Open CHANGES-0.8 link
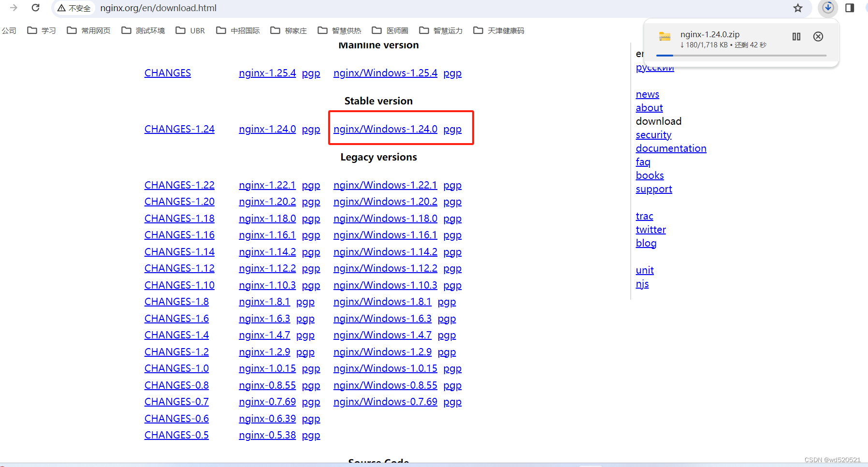The image size is (868, 467). pyautogui.click(x=176, y=385)
